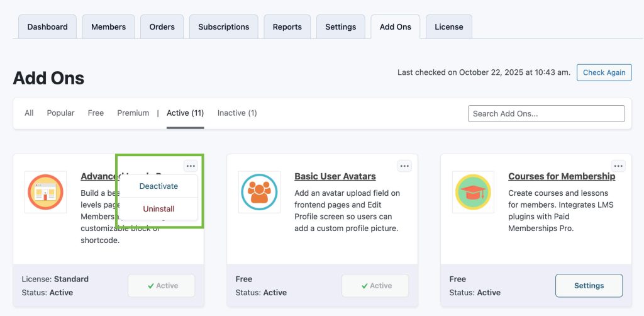The image size is (644, 316).
Task: Select Deactivate from the add-on menu
Action: point(158,186)
